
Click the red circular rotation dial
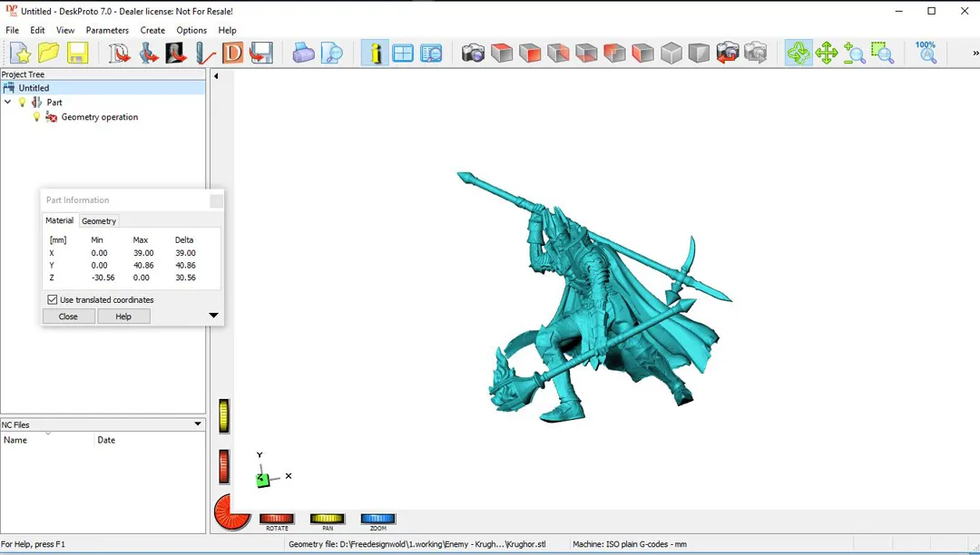(x=232, y=511)
